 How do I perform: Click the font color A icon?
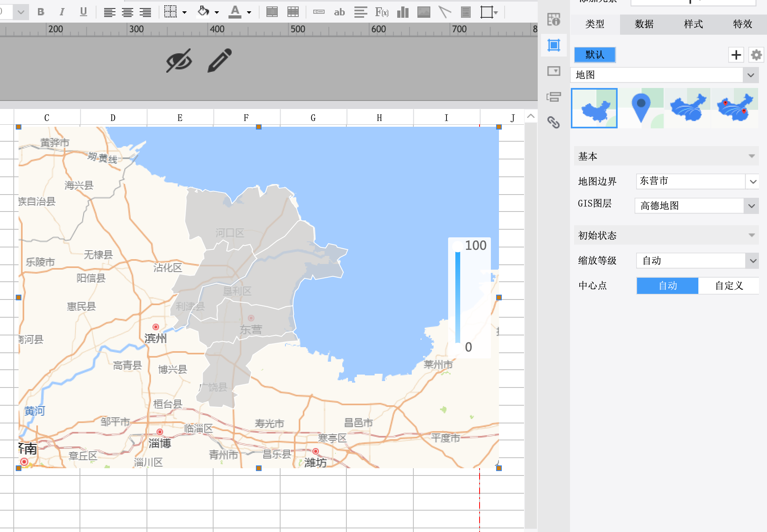point(235,12)
